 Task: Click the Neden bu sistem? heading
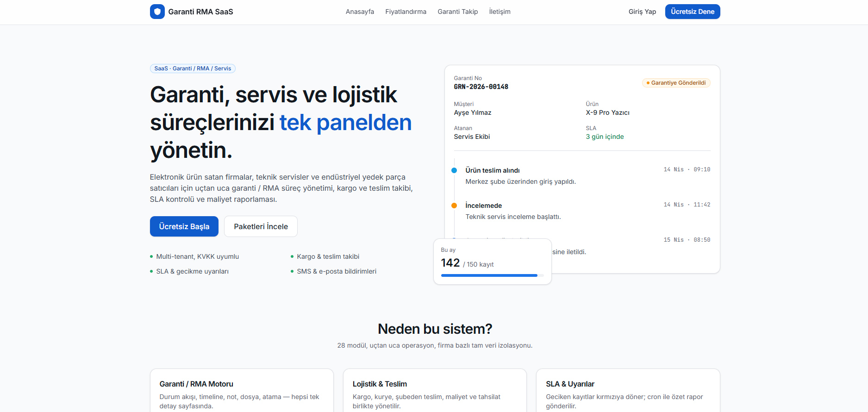[x=435, y=329]
